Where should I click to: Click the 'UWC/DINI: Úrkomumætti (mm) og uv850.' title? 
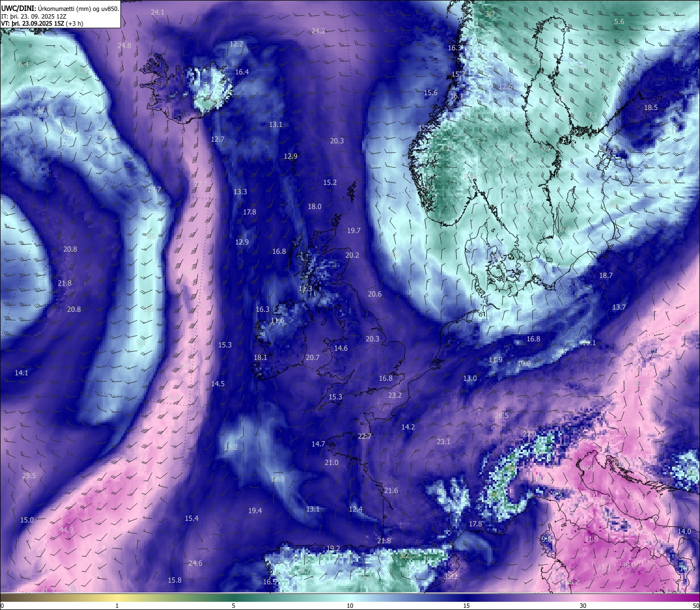pyautogui.click(x=60, y=9)
